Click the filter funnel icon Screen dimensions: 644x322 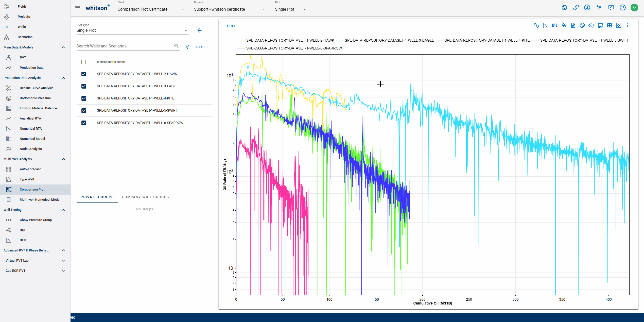187,47
